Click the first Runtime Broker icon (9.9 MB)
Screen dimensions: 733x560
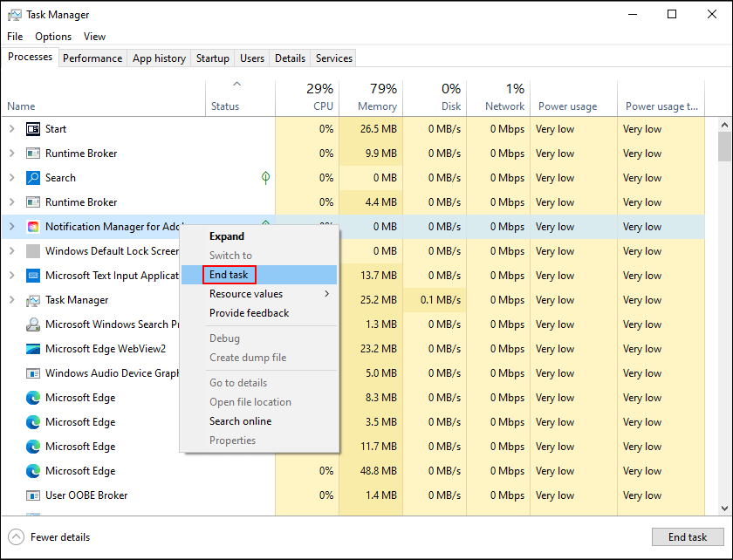[x=33, y=154]
